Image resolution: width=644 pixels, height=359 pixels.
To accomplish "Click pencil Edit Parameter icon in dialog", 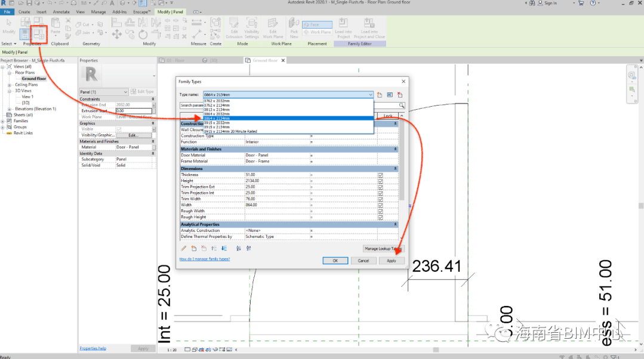I will pyautogui.click(x=184, y=248).
